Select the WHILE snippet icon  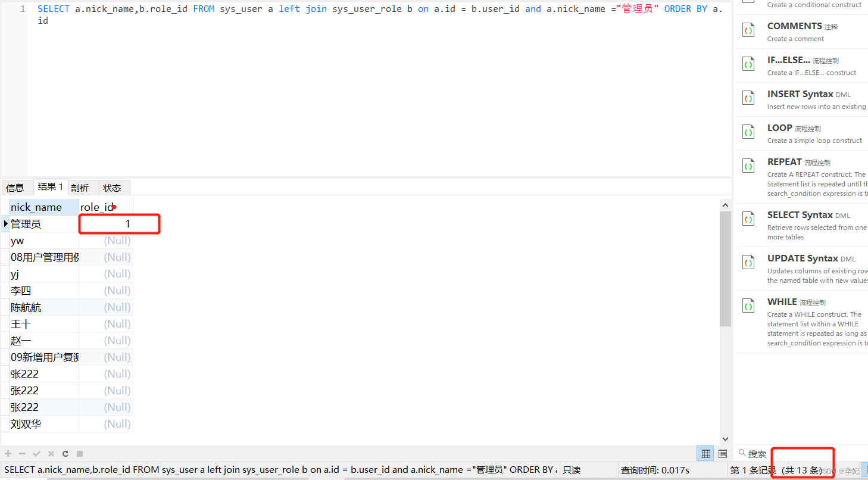(x=748, y=306)
